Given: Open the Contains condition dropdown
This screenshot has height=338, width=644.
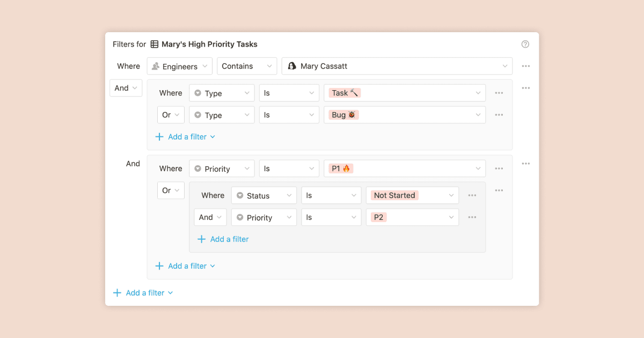Looking at the screenshot, I should 246,65.
